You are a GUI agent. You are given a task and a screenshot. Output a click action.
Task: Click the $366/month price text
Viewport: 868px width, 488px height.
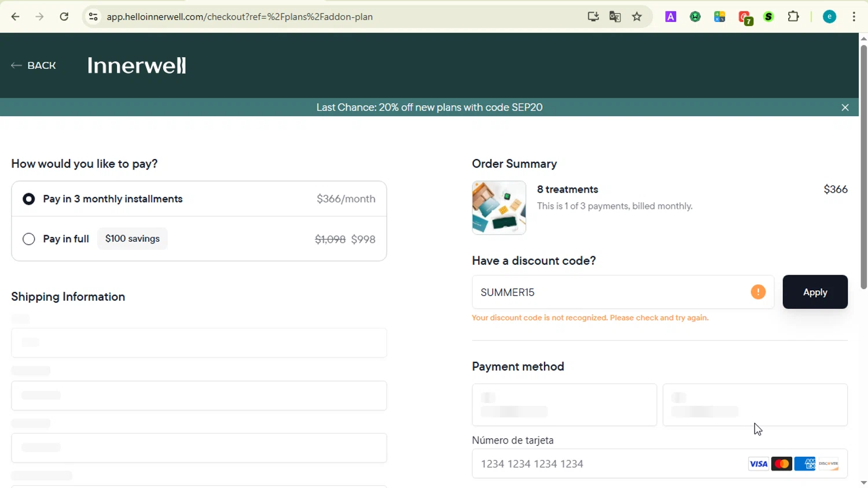[346, 199]
